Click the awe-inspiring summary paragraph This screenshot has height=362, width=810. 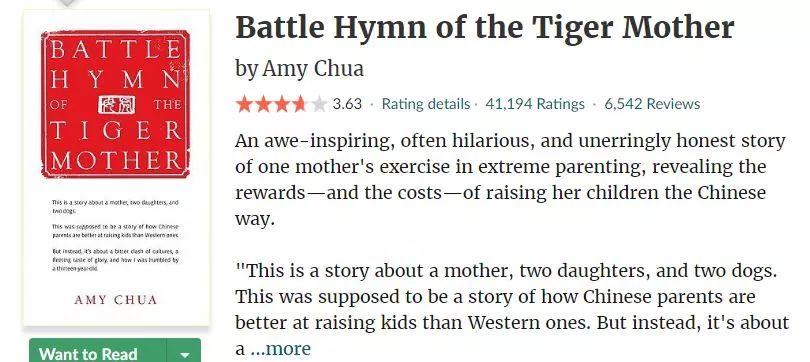tap(510, 180)
